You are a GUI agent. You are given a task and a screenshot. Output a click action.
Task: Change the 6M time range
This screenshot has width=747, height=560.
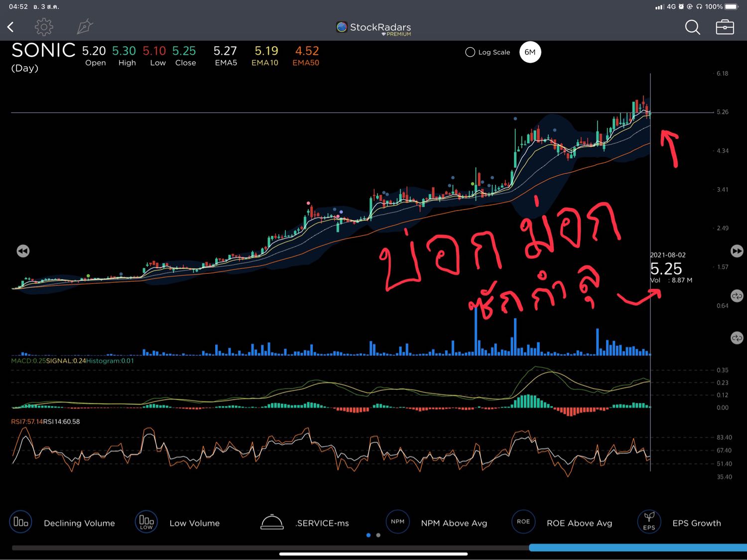click(x=530, y=52)
